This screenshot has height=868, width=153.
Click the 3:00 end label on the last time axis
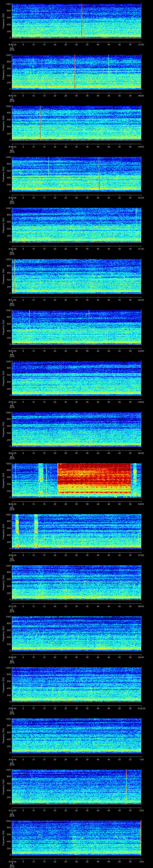click(141, 861)
